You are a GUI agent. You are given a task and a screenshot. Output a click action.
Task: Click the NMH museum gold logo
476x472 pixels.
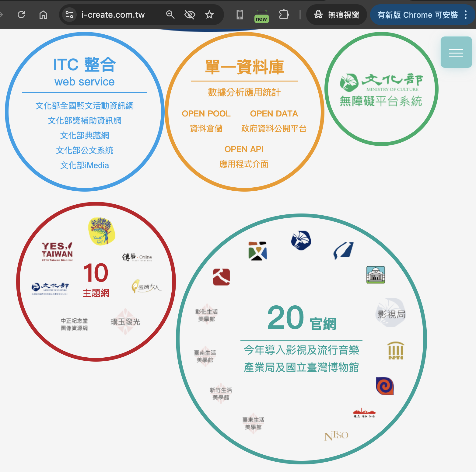396,351
